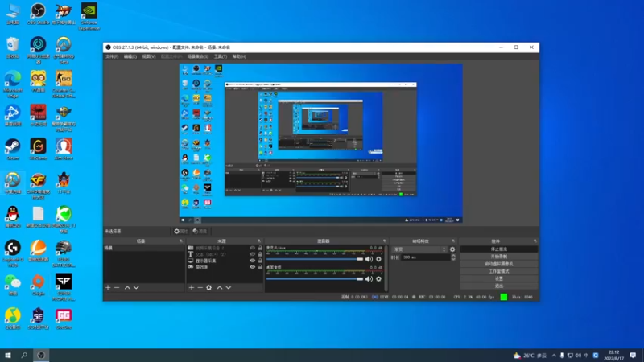This screenshot has height=362, width=644.
Task: Select the WeGame desktop shortcut
Action: pyautogui.click(x=38, y=149)
